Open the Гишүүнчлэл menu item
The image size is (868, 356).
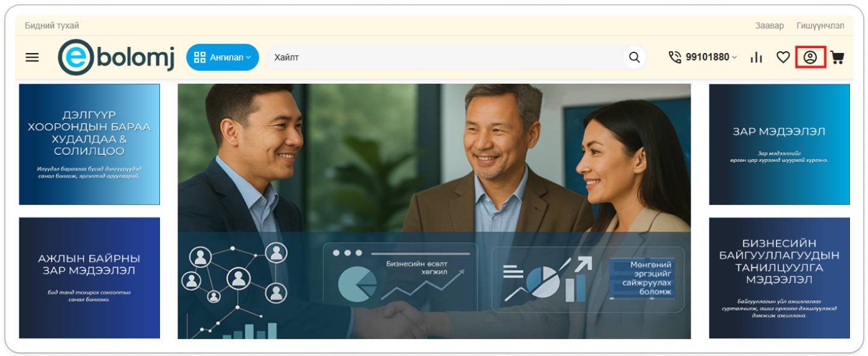click(820, 25)
